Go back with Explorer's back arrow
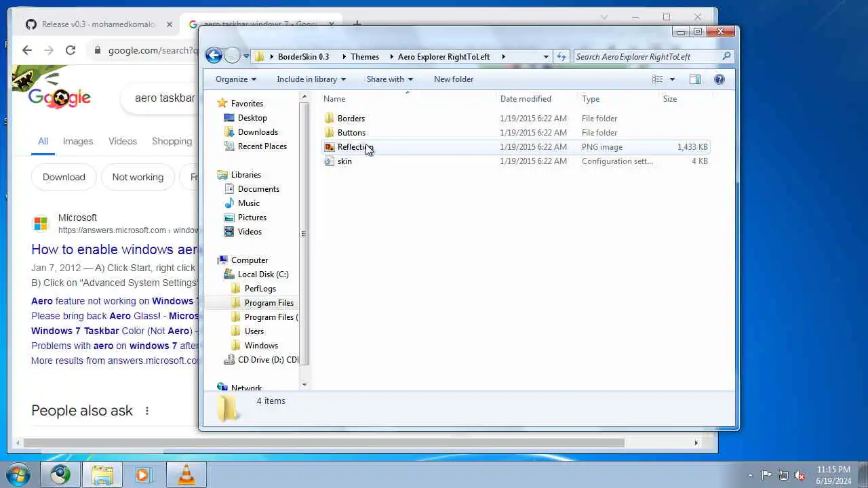The height and width of the screenshot is (488, 868). [214, 56]
